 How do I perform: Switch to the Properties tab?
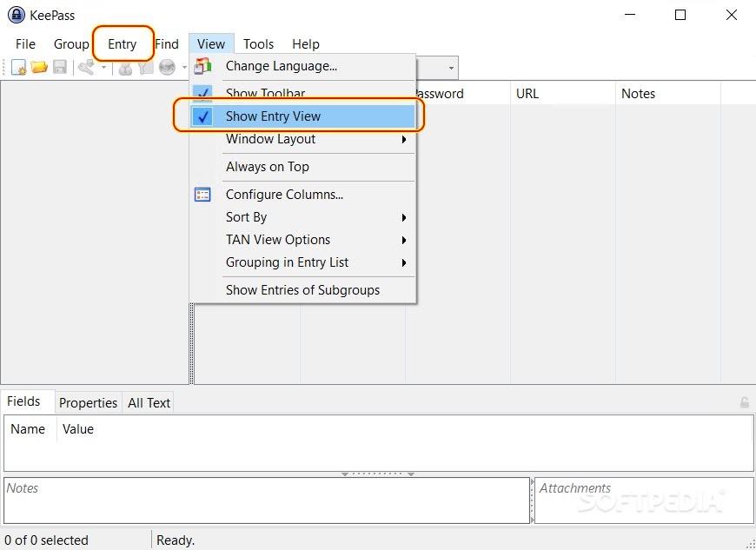click(89, 403)
